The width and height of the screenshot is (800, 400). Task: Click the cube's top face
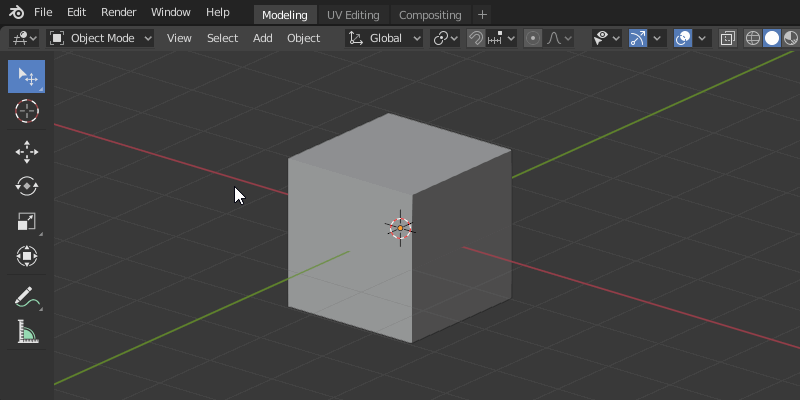pos(399,153)
